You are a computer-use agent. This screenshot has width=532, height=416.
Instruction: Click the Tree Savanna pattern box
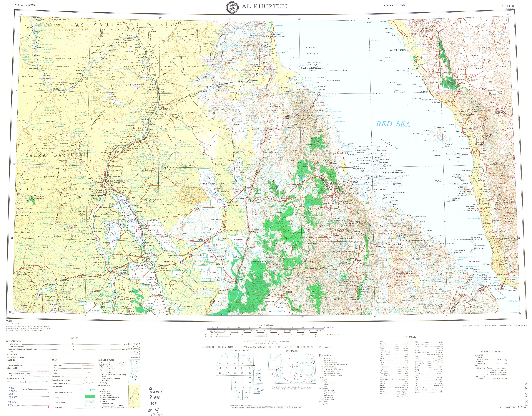point(90,401)
